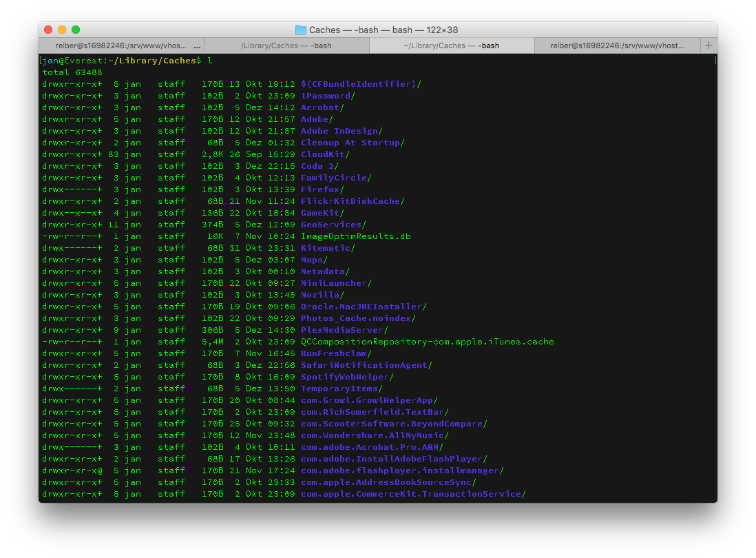Click the MiniLauncher/ directory name
The height and width of the screenshot is (558, 756).
point(336,283)
